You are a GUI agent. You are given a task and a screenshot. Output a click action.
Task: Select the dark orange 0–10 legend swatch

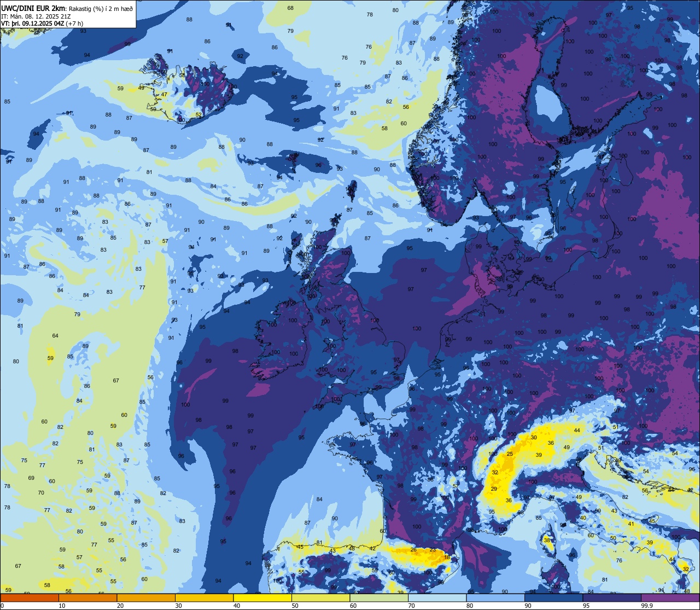point(30,597)
